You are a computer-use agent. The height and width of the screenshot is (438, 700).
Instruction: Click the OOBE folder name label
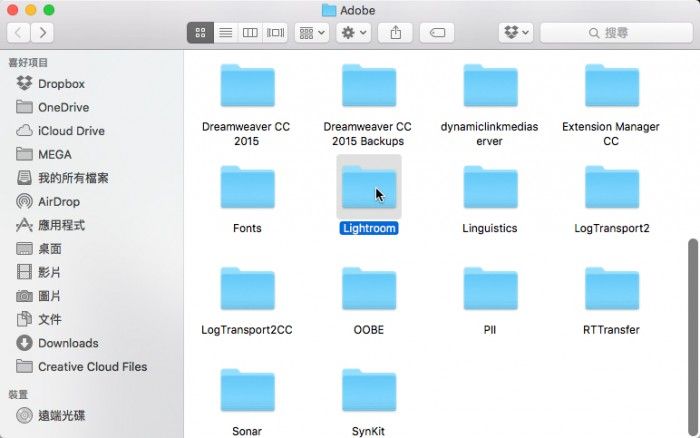(x=368, y=330)
